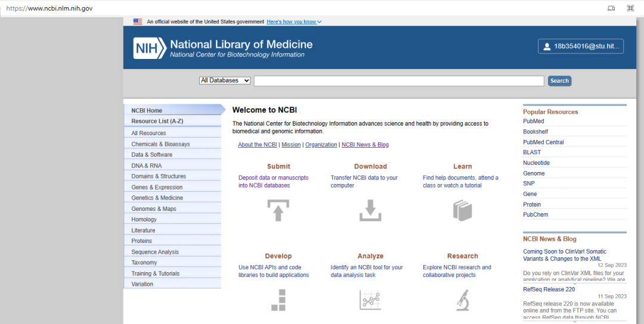
Task: Click the Analyze chart icon
Action: tap(370, 300)
